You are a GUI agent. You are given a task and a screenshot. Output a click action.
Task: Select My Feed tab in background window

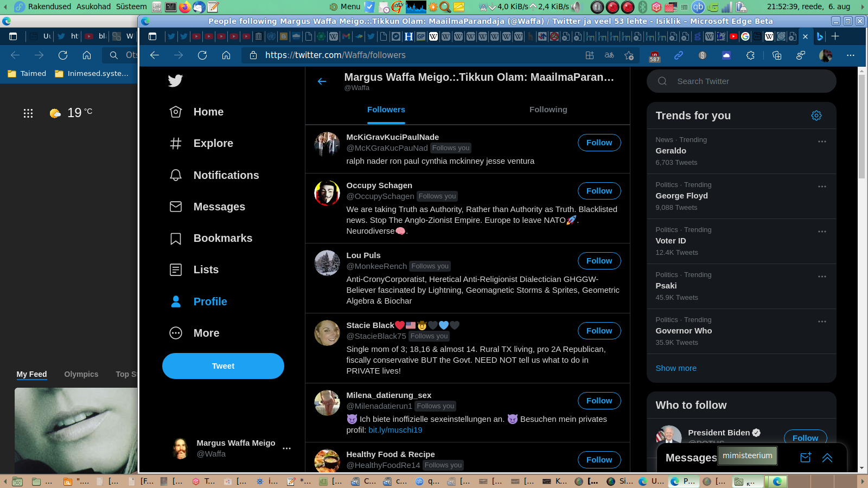[x=31, y=374]
